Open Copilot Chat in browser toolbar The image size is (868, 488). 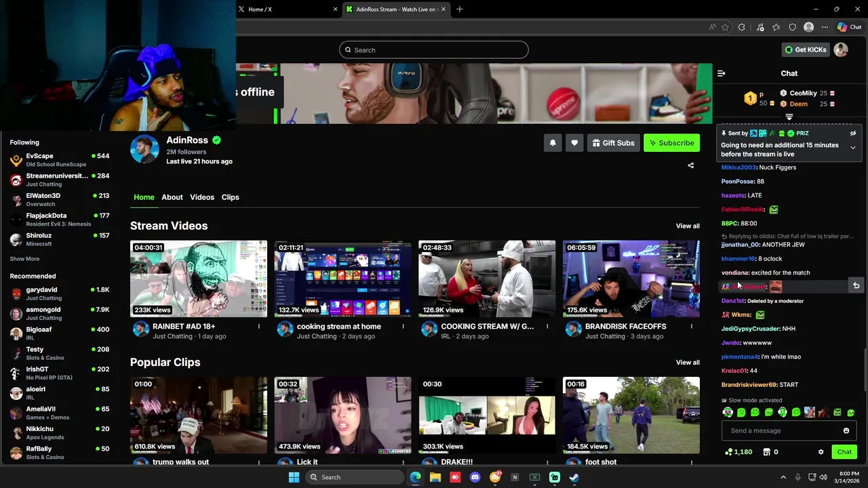click(x=849, y=28)
